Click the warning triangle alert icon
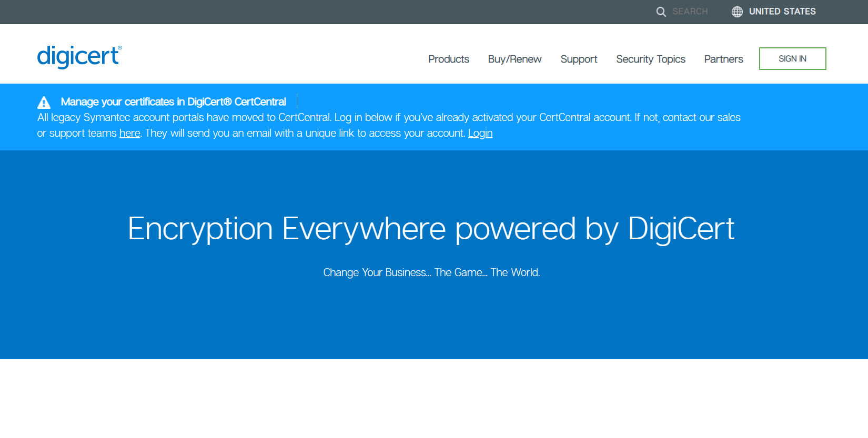This screenshot has height=438, width=868. [x=44, y=102]
